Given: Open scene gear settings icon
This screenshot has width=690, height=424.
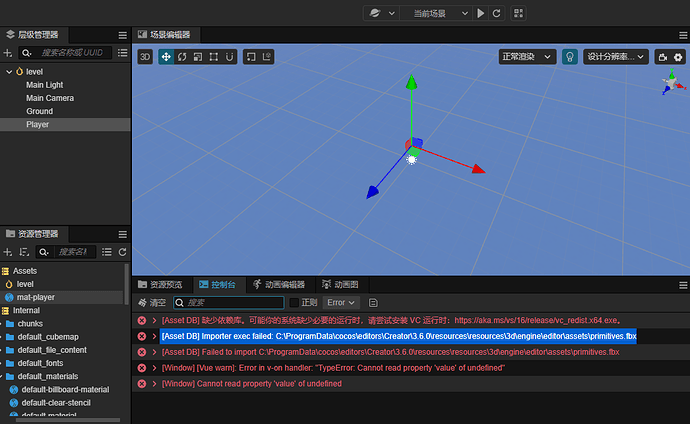Looking at the screenshot, I should [x=678, y=57].
